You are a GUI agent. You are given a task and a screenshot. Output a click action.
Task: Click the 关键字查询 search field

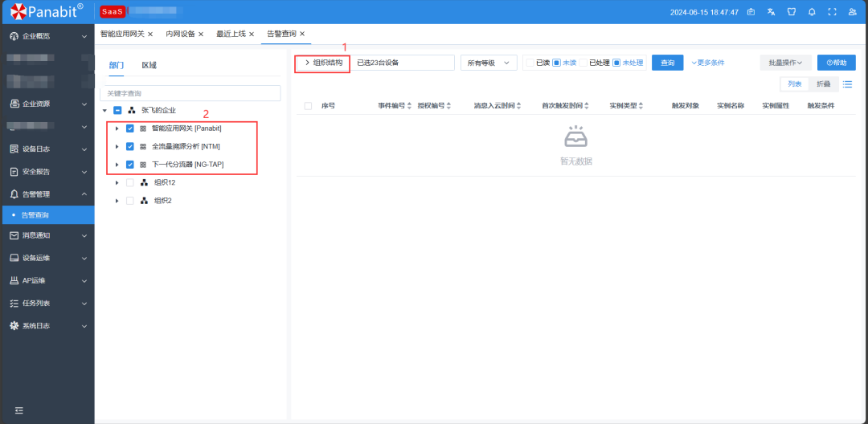pyautogui.click(x=190, y=93)
